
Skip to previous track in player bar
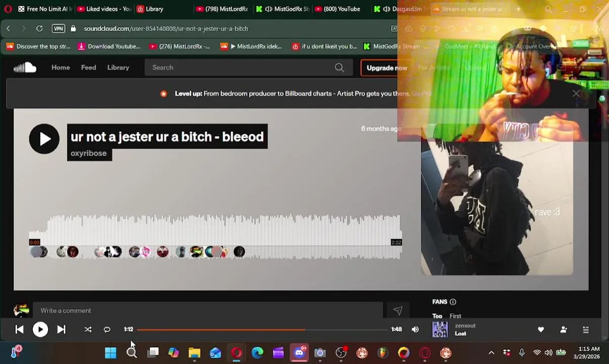point(19,330)
